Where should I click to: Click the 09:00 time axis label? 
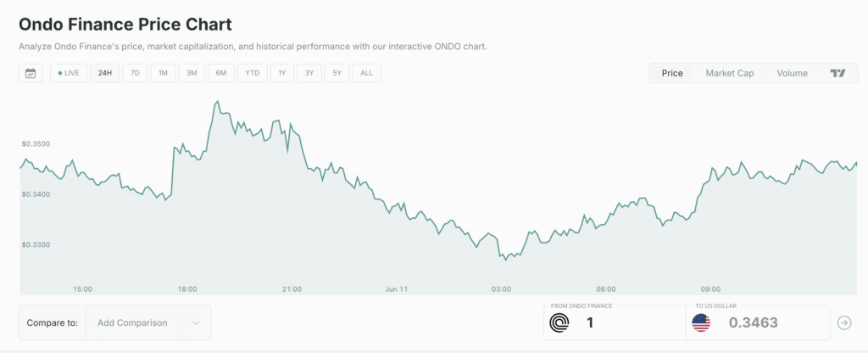711,289
